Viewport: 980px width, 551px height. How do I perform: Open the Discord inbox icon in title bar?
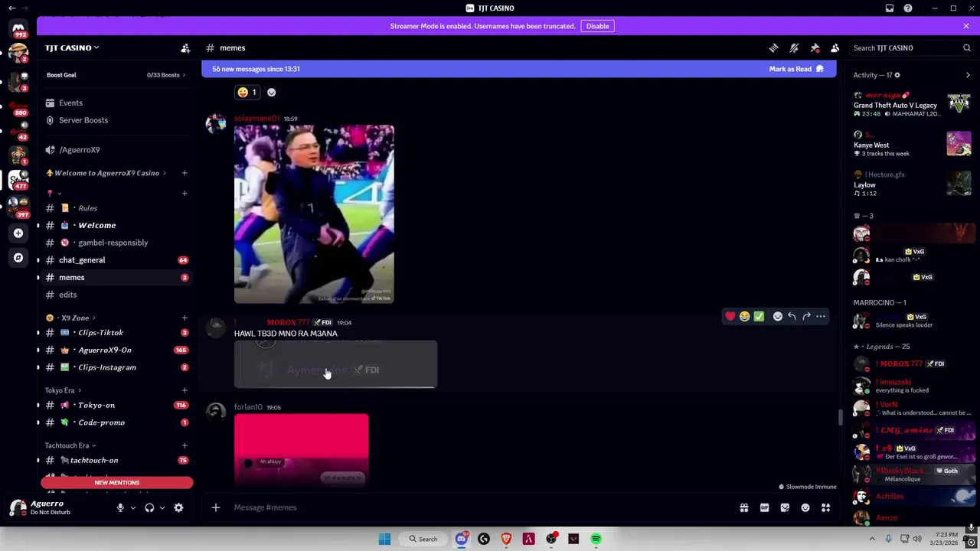click(890, 8)
